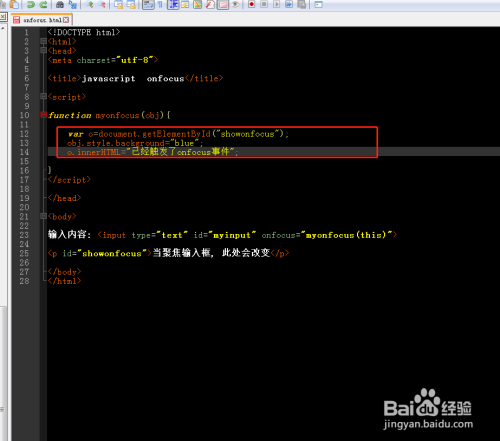Click the Zoom In icon
The height and width of the screenshot is (441, 500).
(x=89, y=4)
